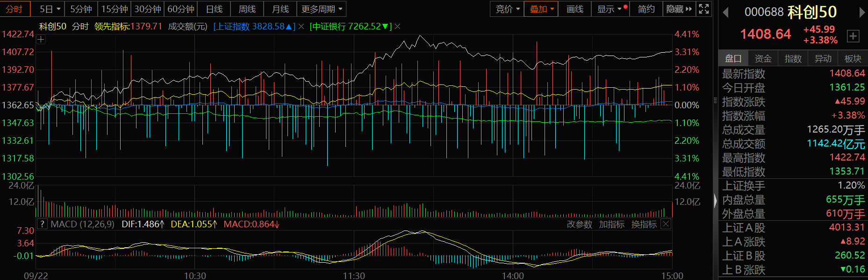Click the 最新指数 1408.64 row
This screenshot has width=868, height=280.
793,74
